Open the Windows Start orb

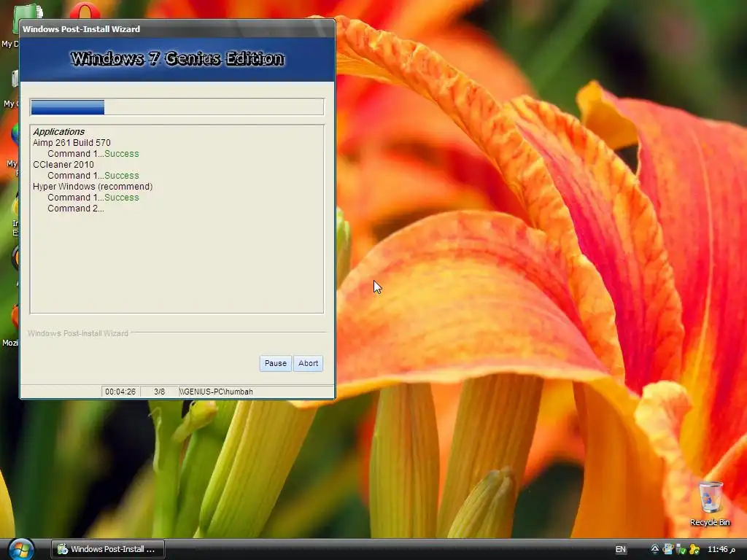[20, 550]
